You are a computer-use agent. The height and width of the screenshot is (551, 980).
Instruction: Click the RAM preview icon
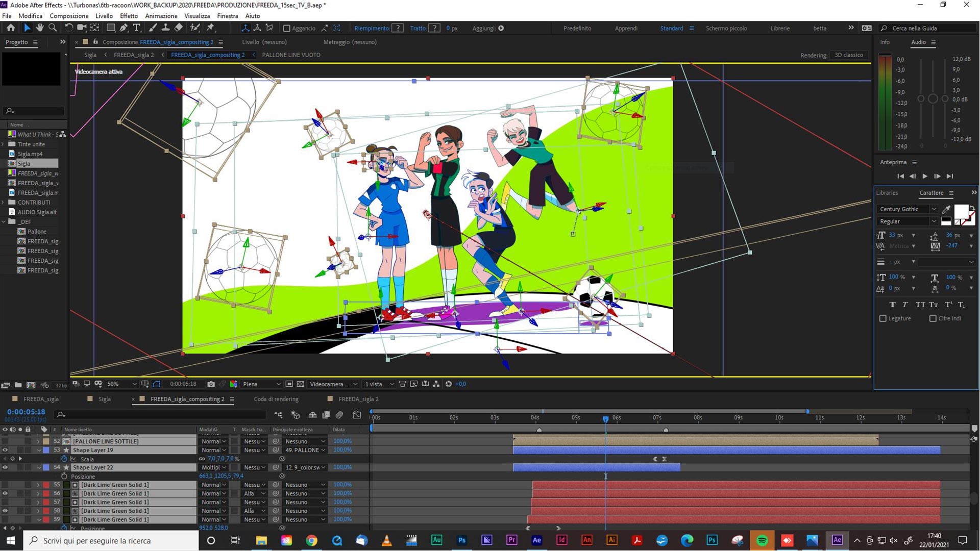pos(924,176)
